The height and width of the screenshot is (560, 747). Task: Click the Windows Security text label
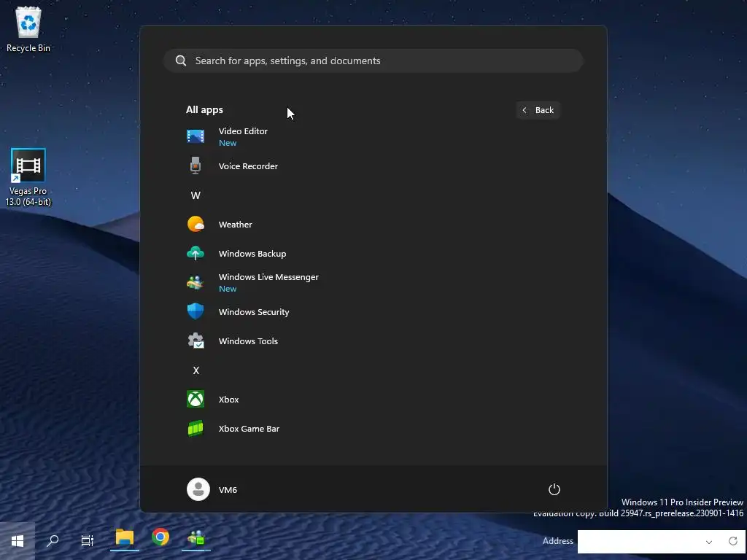pos(254,312)
